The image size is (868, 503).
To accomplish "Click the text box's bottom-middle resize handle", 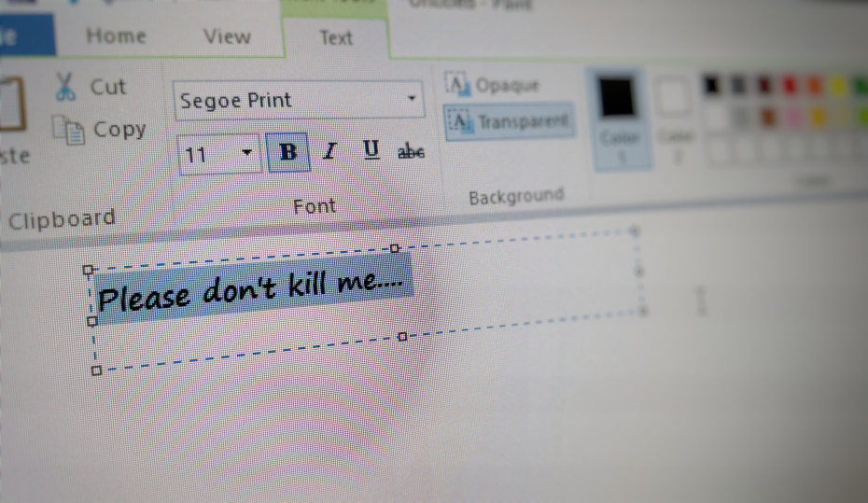I will pyautogui.click(x=403, y=337).
